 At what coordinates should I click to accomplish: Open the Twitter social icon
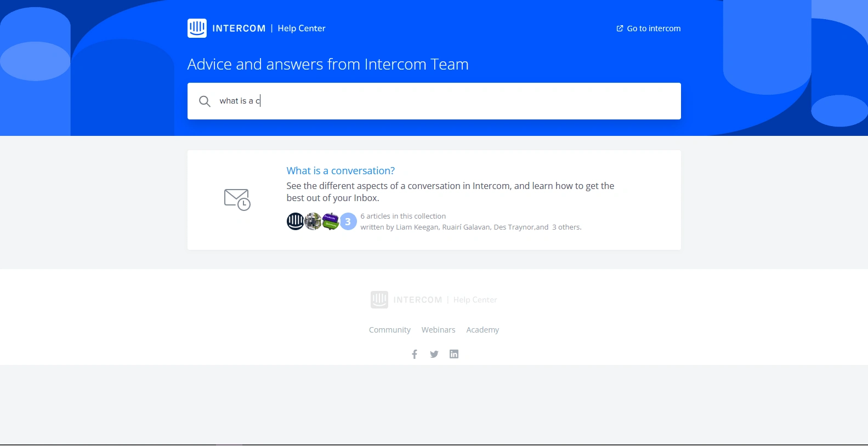(x=434, y=354)
